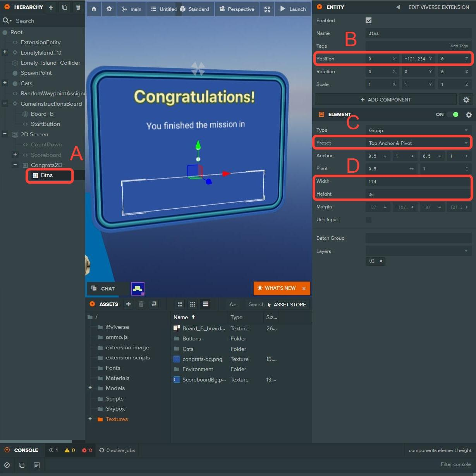Add new entity with Hierarchy plus icon

(x=51, y=7)
